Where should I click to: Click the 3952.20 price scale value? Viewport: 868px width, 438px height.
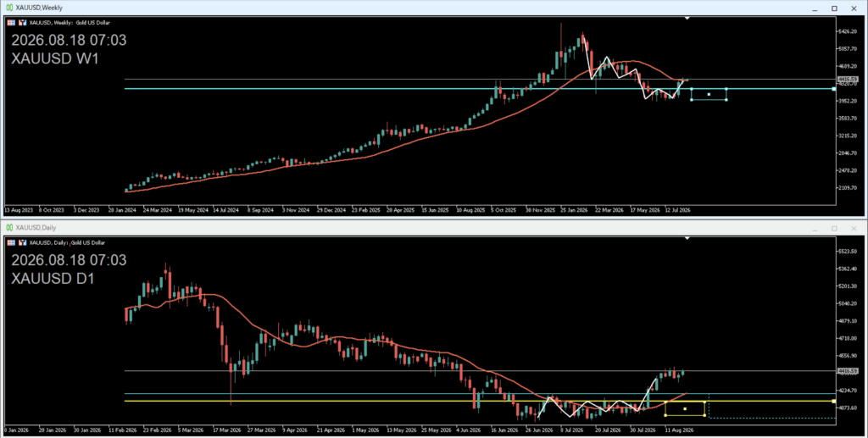point(849,101)
